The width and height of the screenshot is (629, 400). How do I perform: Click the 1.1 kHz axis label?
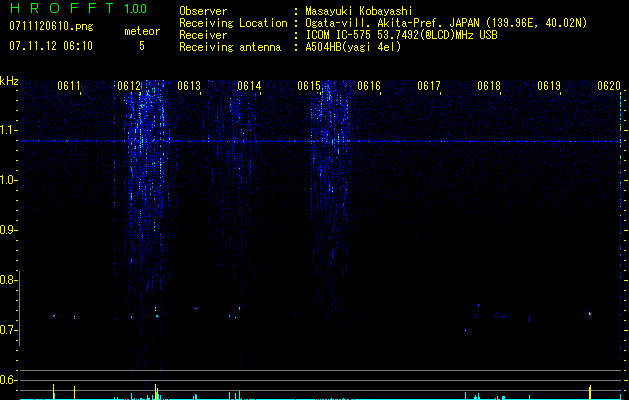7,130
